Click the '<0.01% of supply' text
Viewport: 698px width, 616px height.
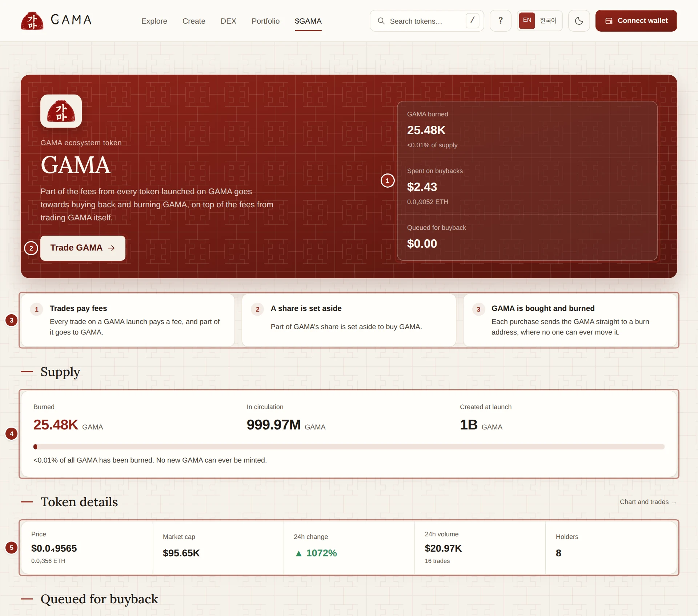(432, 145)
